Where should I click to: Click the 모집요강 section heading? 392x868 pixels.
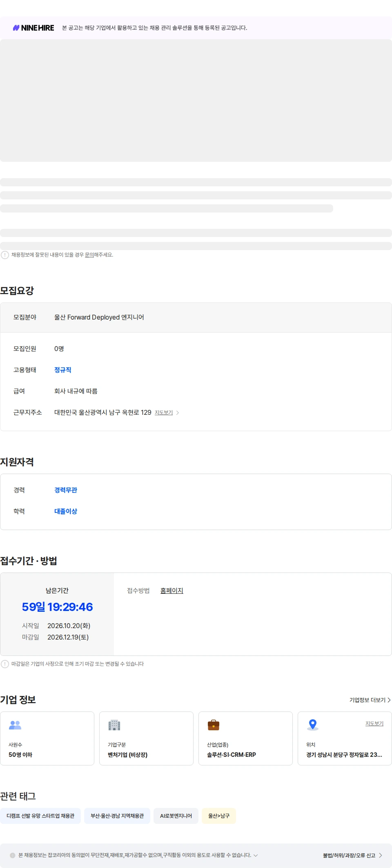(x=17, y=291)
